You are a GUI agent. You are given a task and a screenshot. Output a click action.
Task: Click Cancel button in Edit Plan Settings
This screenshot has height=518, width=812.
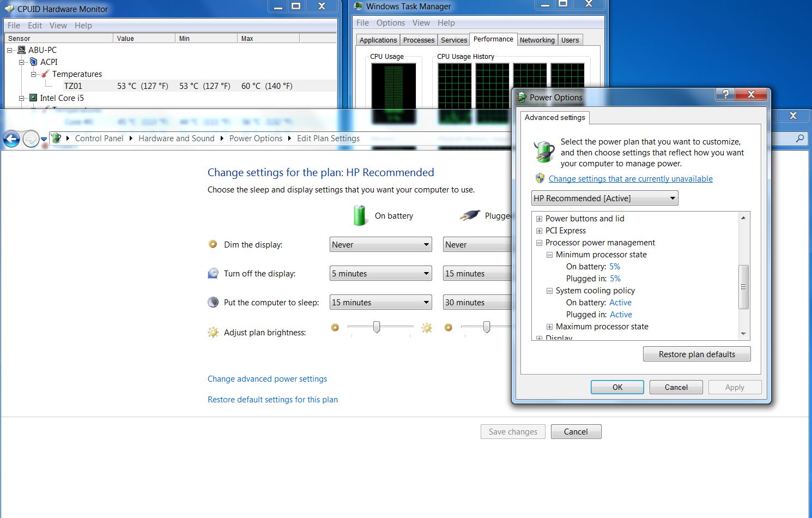coord(576,432)
